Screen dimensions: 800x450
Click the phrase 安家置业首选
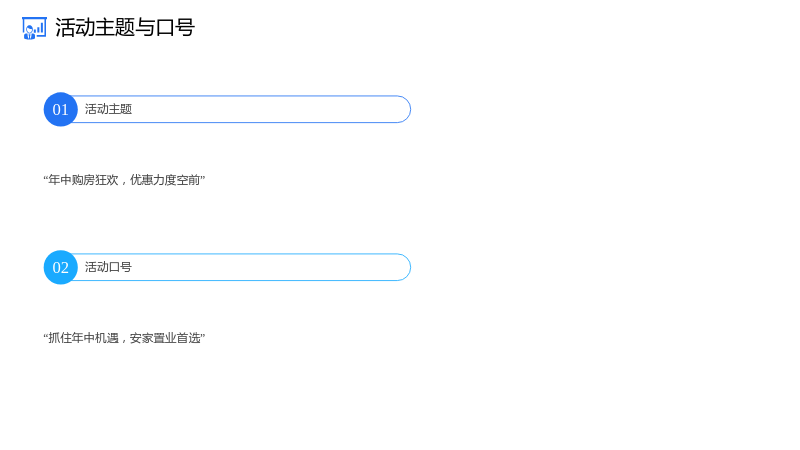click(165, 338)
